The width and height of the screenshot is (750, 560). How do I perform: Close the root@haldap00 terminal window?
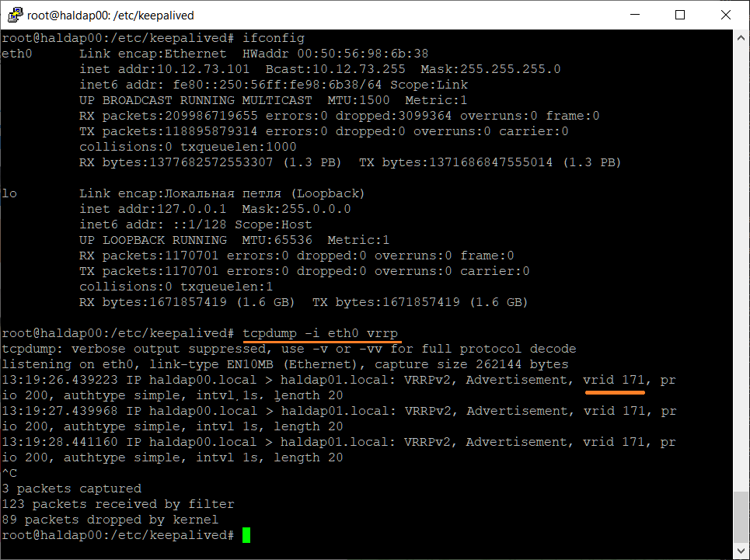click(x=726, y=15)
